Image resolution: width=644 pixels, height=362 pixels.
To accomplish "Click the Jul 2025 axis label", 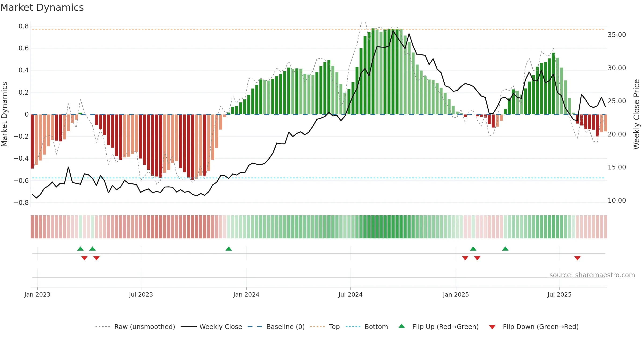I will pyautogui.click(x=559, y=294).
